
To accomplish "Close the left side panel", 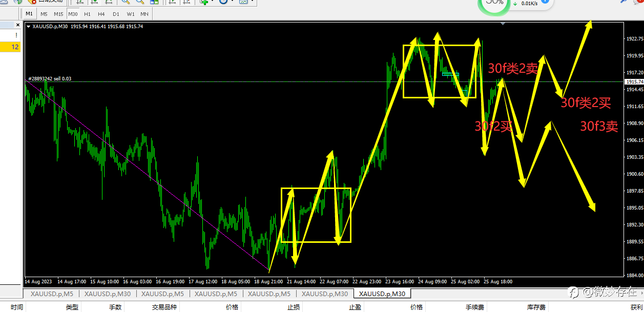I will [x=17, y=24].
